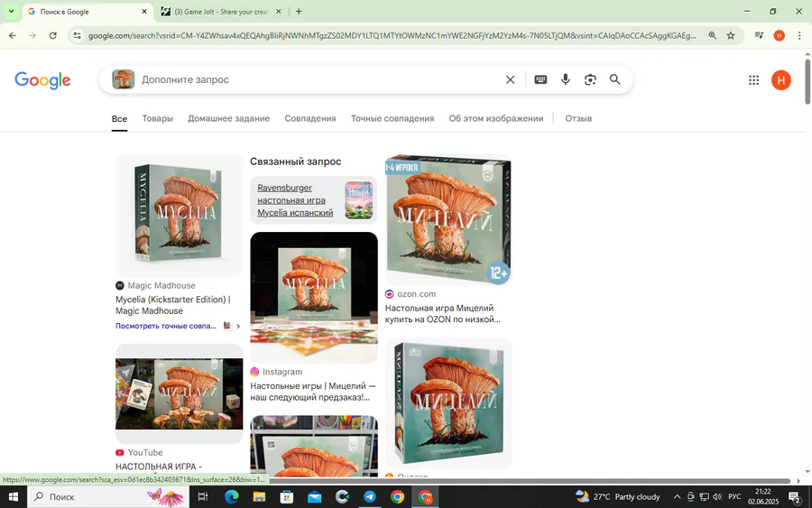
Task: Open Microsoft Store from taskbar
Action: [x=286, y=496]
